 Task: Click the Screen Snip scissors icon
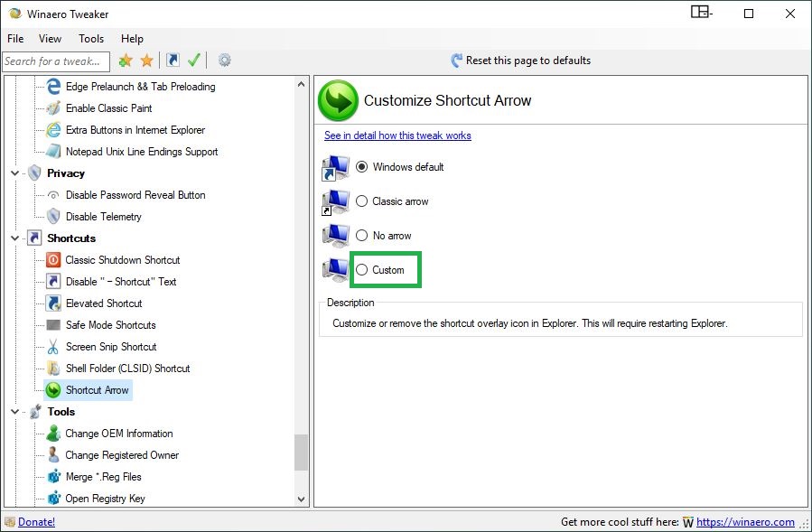coord(53,347)
